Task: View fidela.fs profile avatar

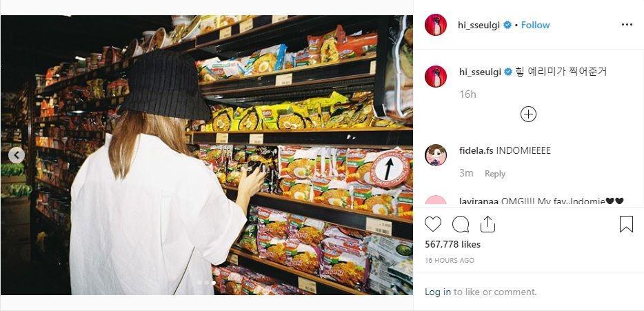Action: pyautogui.click(x=436, y=155)
